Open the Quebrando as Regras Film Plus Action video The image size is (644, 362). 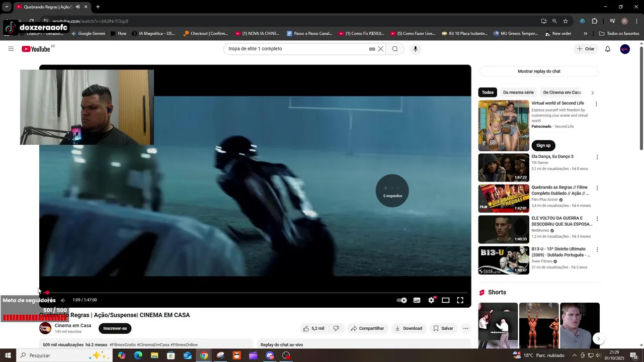pyautogui.click(x=504, y=199)
